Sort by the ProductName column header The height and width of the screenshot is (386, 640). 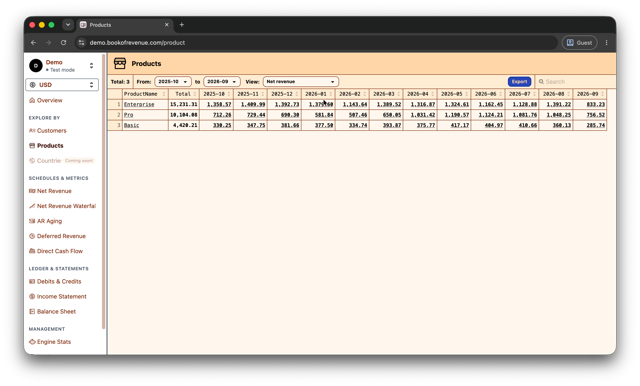pos(145,94)
